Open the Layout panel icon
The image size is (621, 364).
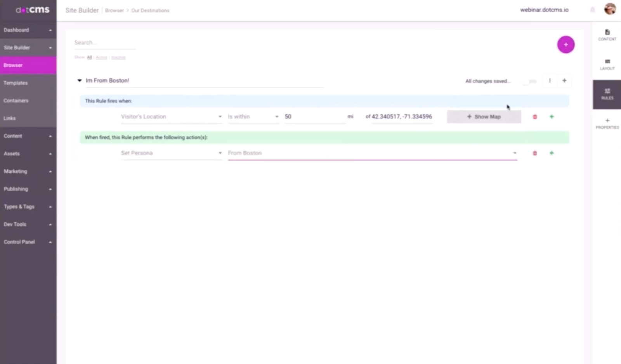click(x=607, y=64)
